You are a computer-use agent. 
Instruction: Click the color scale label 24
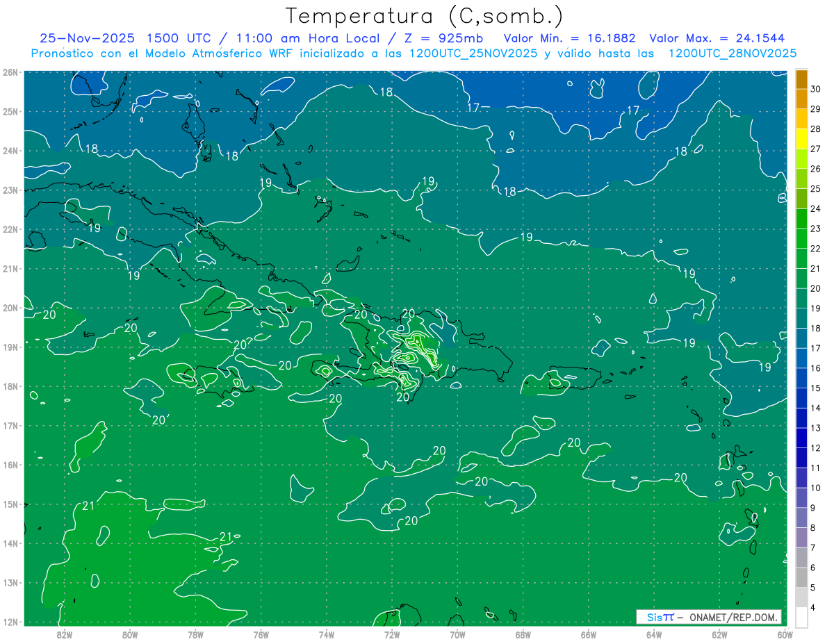815,208
